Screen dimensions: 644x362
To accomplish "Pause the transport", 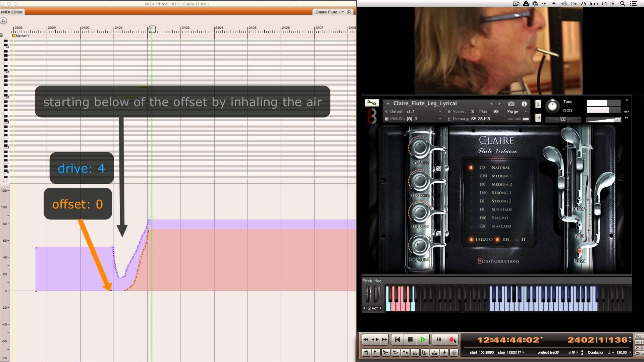I will pos(438,340).
